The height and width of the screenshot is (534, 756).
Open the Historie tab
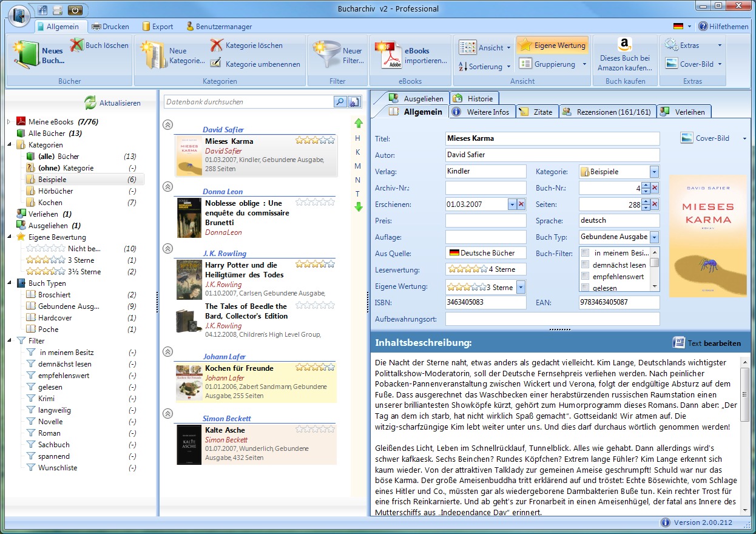click(474, 98)
